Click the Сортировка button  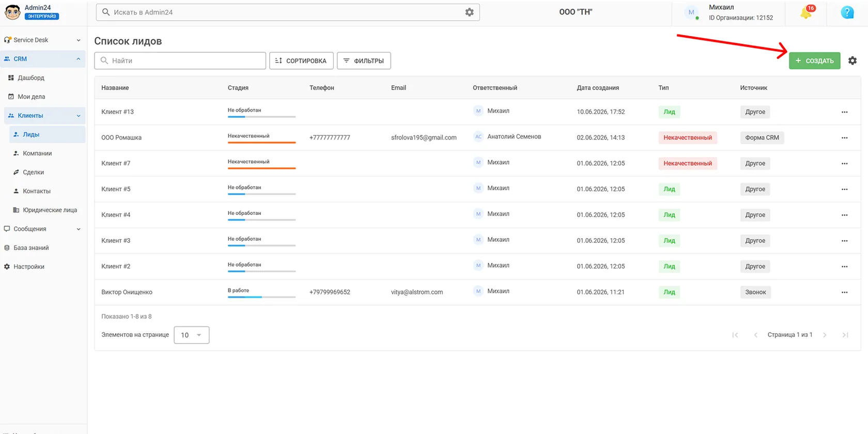click(301, 60)
